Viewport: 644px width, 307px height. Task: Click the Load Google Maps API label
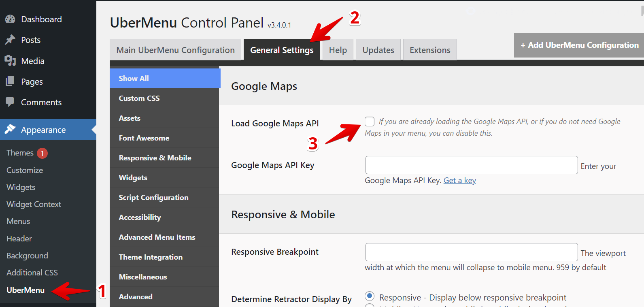[275, 123]
